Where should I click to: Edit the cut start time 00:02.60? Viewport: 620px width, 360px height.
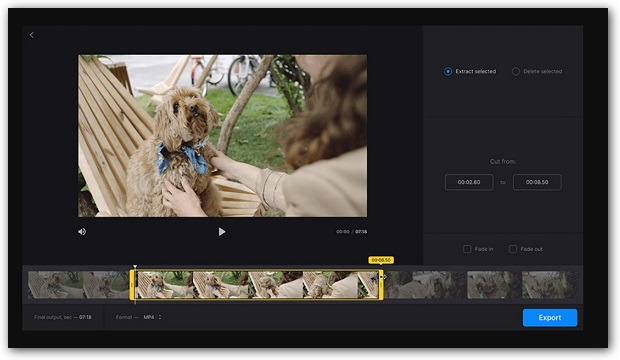point(469,182)
